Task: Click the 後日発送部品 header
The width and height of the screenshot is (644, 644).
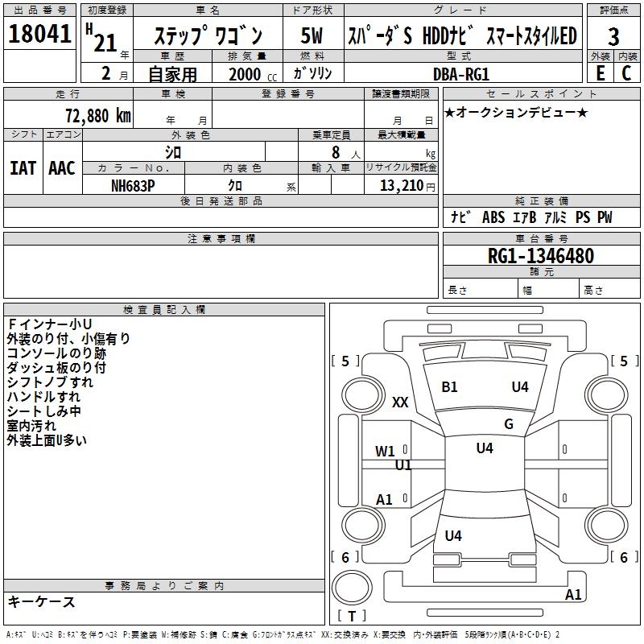Action: (221, 200)
